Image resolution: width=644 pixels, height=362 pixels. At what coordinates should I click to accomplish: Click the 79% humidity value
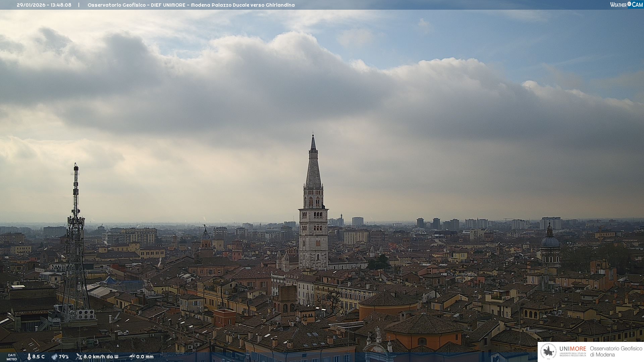pos(64,357)
